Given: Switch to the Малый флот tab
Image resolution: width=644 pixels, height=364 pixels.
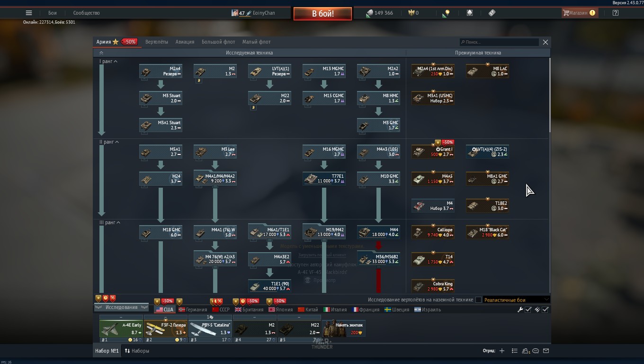Looking at the screenshot, I should point(256,42).
